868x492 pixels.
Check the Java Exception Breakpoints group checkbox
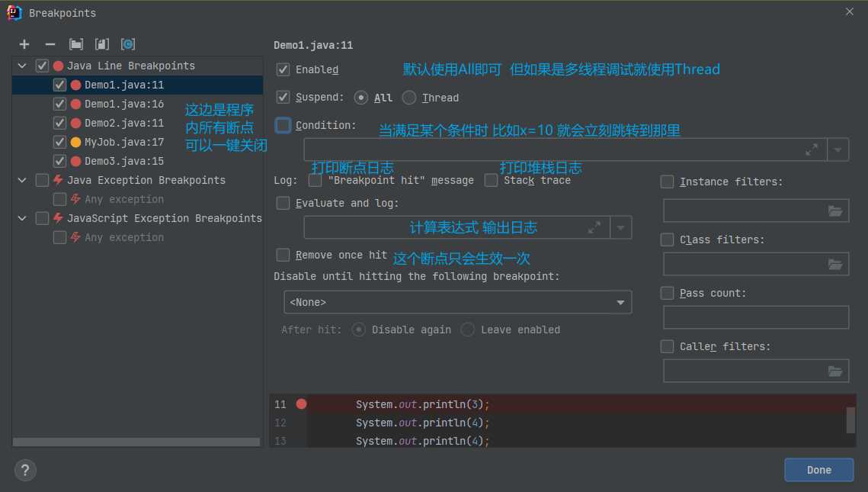point(42,180)
